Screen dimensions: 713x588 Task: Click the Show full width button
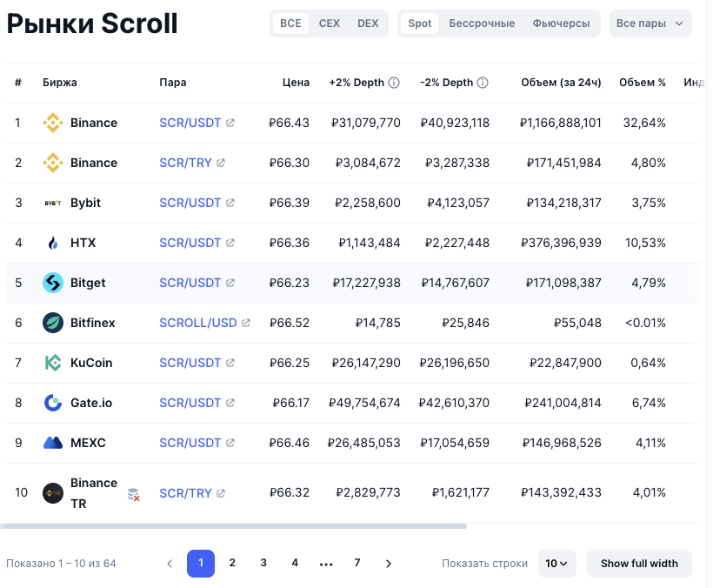[639, 564]
